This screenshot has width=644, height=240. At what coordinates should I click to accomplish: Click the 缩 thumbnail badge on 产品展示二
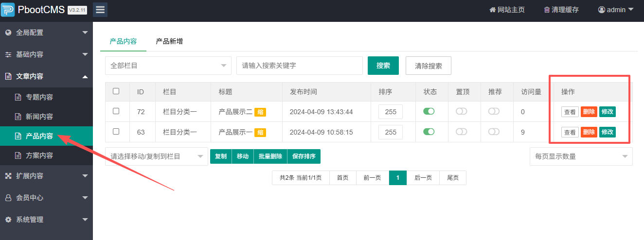pyautogui.click(x=260, y=112)
